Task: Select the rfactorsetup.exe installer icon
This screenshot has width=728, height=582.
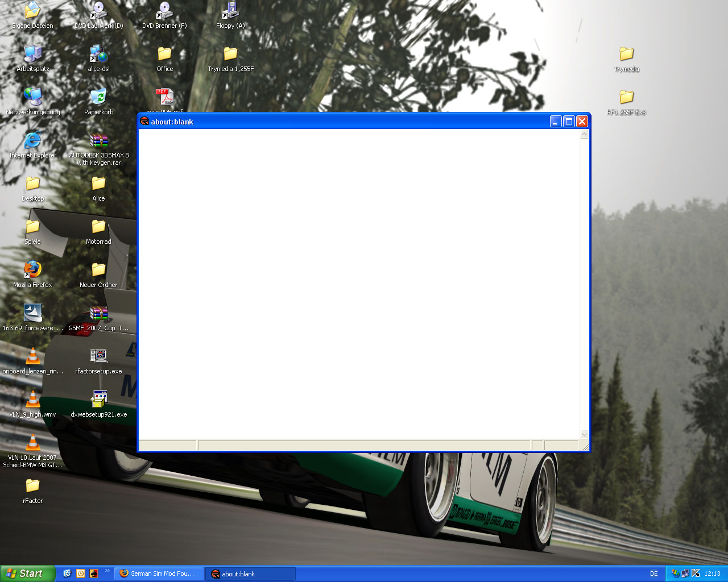Action: pyautogui.click(x=98, y=356)
